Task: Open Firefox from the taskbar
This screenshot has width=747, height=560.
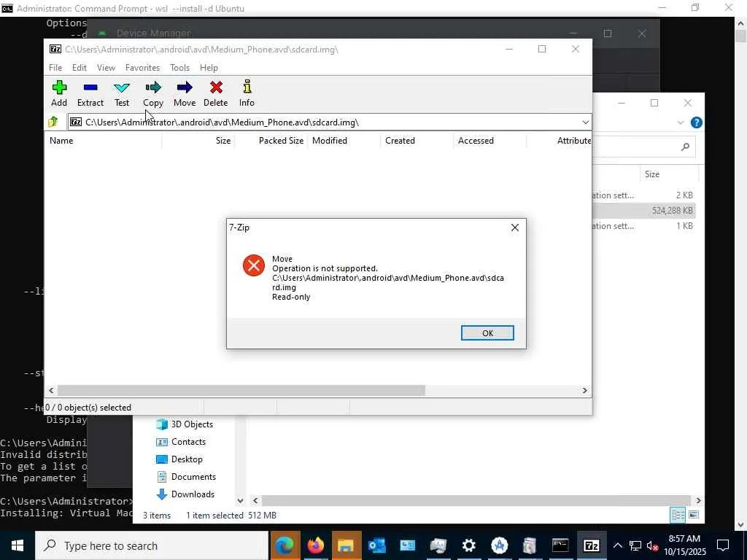Action: [315, 545]
